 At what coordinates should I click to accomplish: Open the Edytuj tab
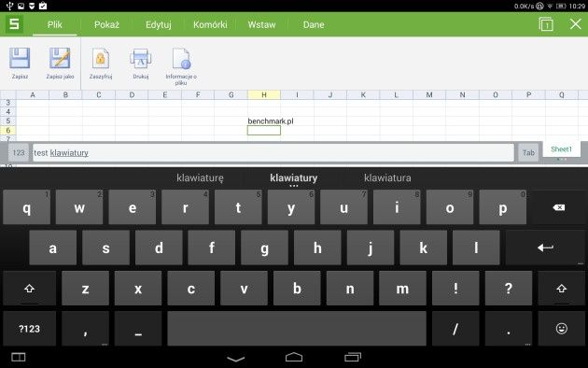tap(159, 25)
